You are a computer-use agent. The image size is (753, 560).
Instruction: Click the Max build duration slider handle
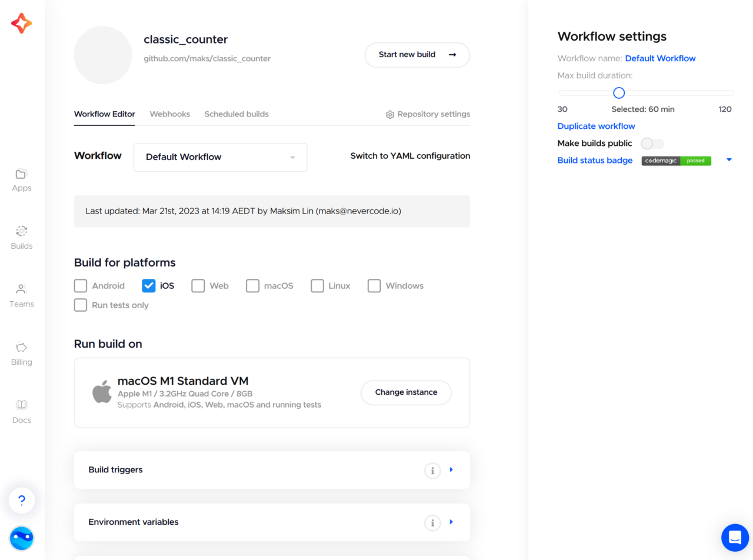619,93
